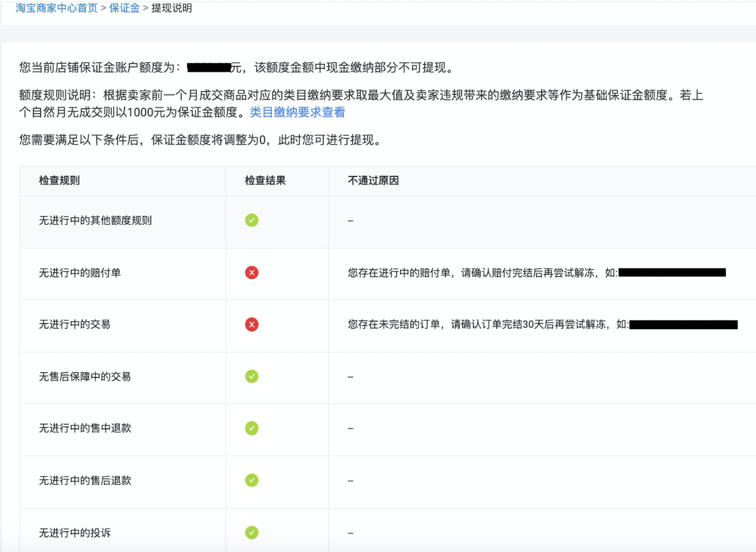This screenshot has width=756, height=552.
Task: Click green check icon for 无进行中的投诉
Action: point(252,532)
